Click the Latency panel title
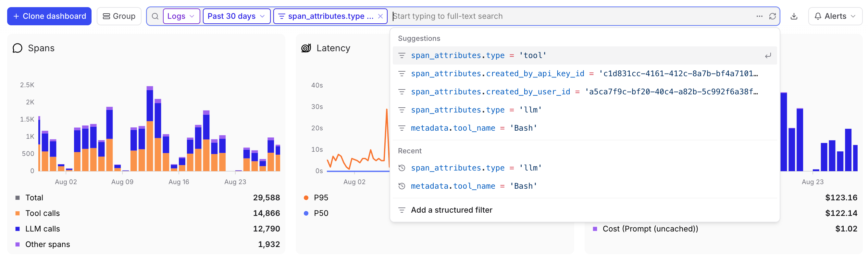This screenshot has height=260, width=868. tap(333, 48)
